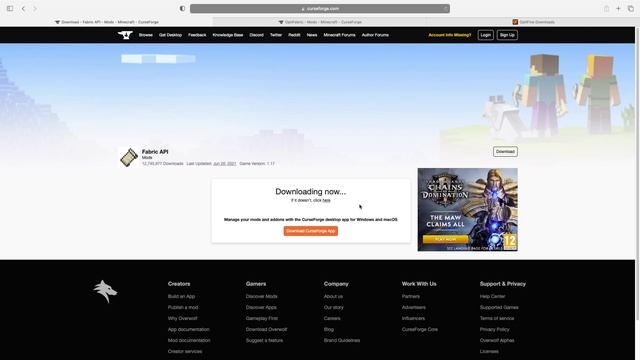Open Publish a mod footer link
This screenshot has width=640, height=360.
[183, 307]
